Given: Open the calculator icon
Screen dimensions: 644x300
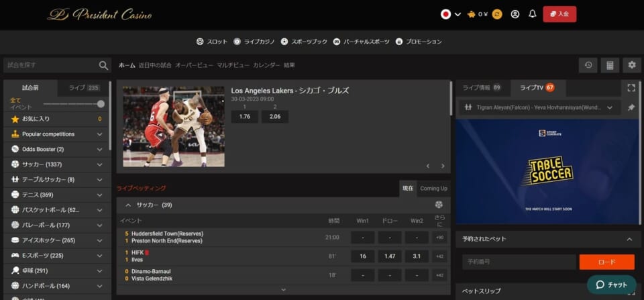Looking at the screenshot, I should click(x=610, y=65).
